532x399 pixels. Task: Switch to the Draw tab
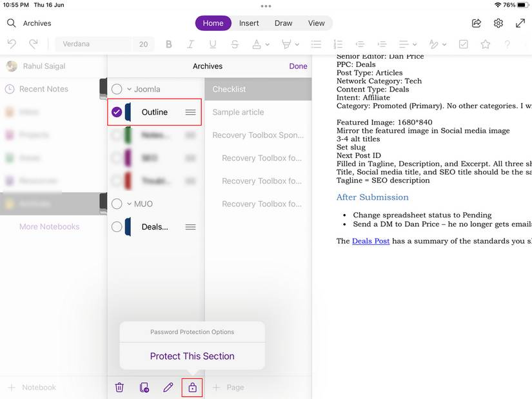click(283, 23)
